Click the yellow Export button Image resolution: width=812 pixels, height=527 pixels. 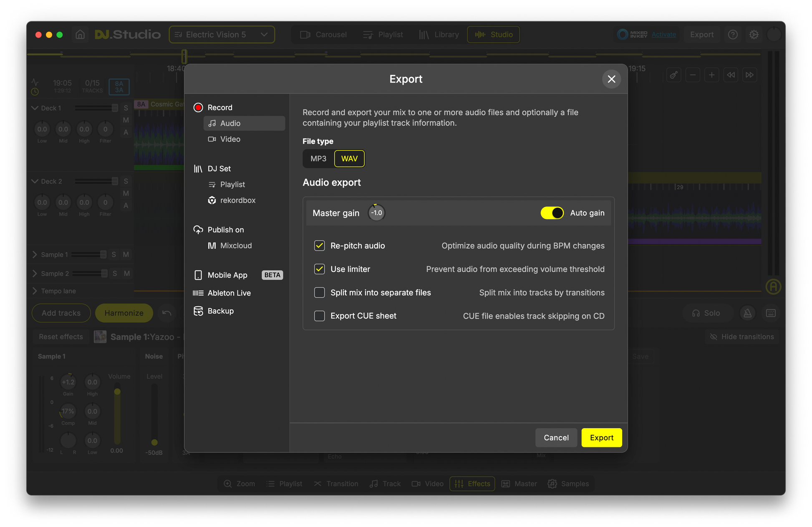(x=601, y=438)
